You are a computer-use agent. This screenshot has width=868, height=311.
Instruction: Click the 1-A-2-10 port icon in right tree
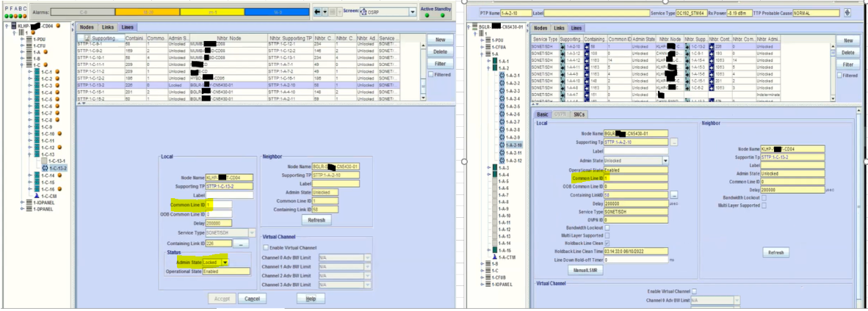coord(502,145)
